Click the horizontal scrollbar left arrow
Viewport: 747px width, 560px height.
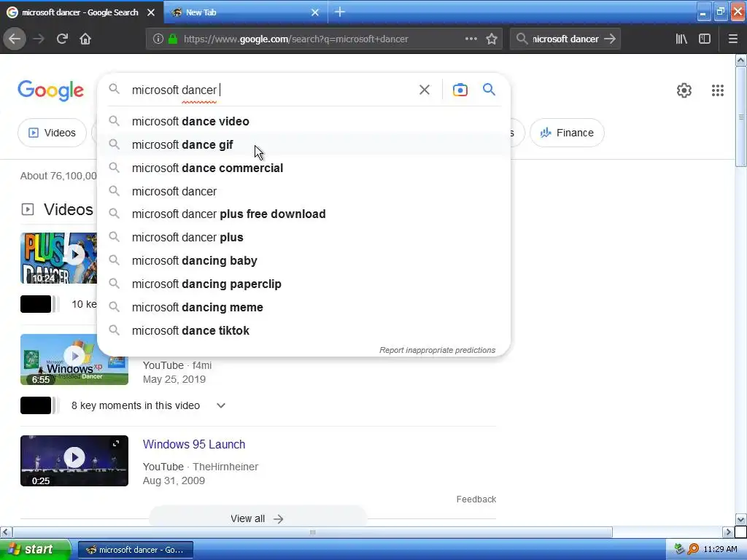[6, 532]
